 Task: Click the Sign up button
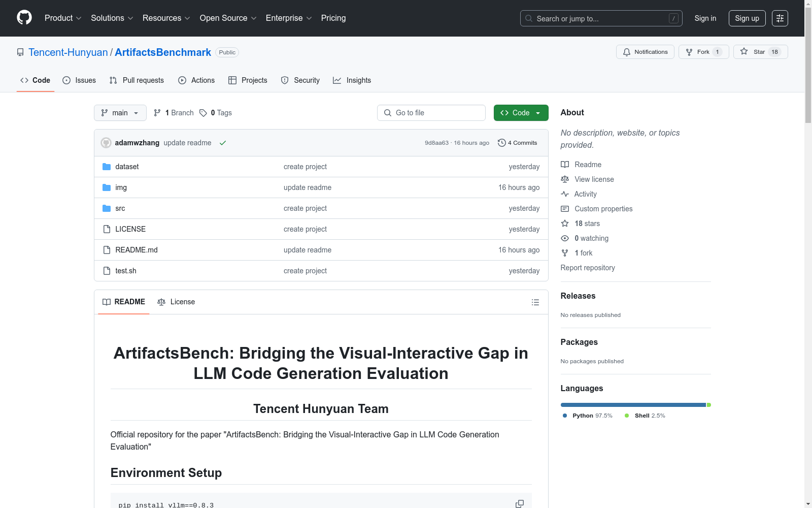point(747,18)
